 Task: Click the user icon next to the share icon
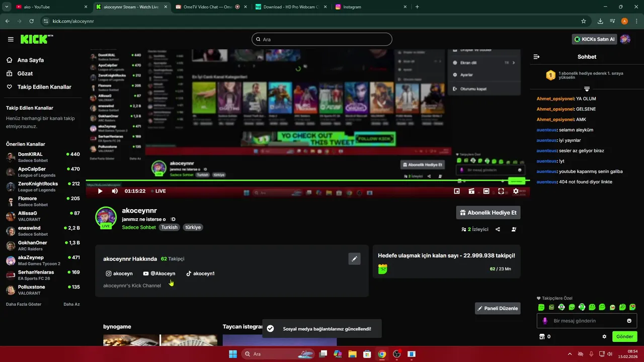pyautogui.click(x=514, y=229)
